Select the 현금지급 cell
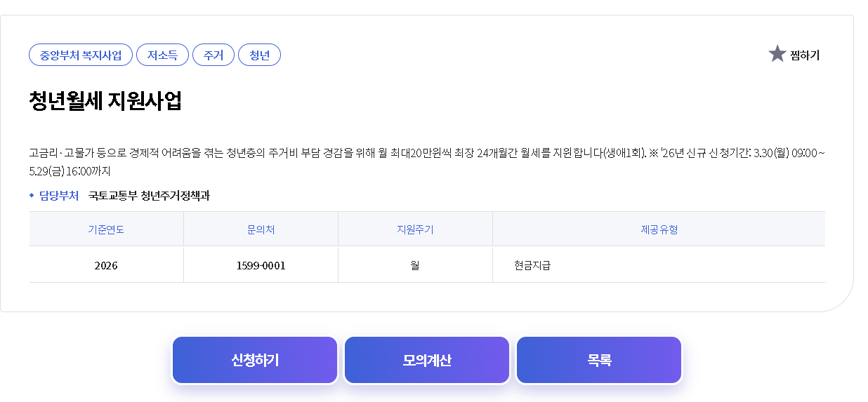This screenshot has height=402, width=868. click(532, 266)
